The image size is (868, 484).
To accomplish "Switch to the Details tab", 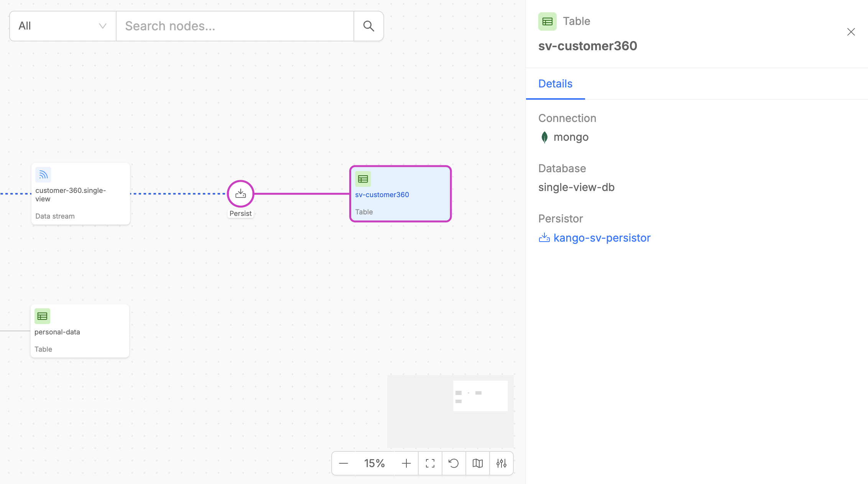I will click(x=555, y=84).
